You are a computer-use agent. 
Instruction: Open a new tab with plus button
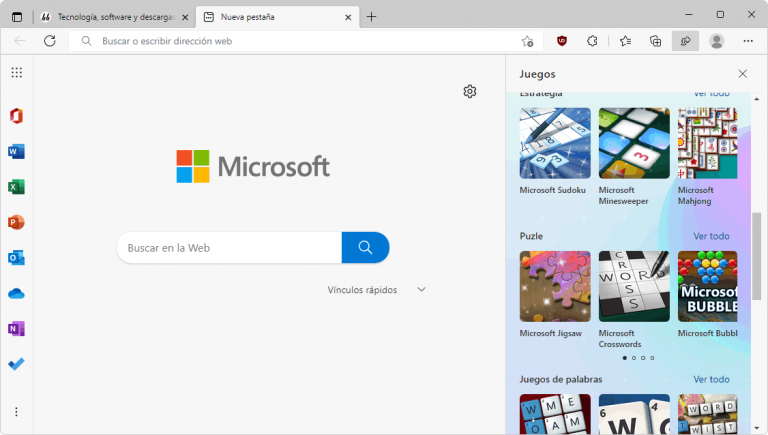(372, 17)
